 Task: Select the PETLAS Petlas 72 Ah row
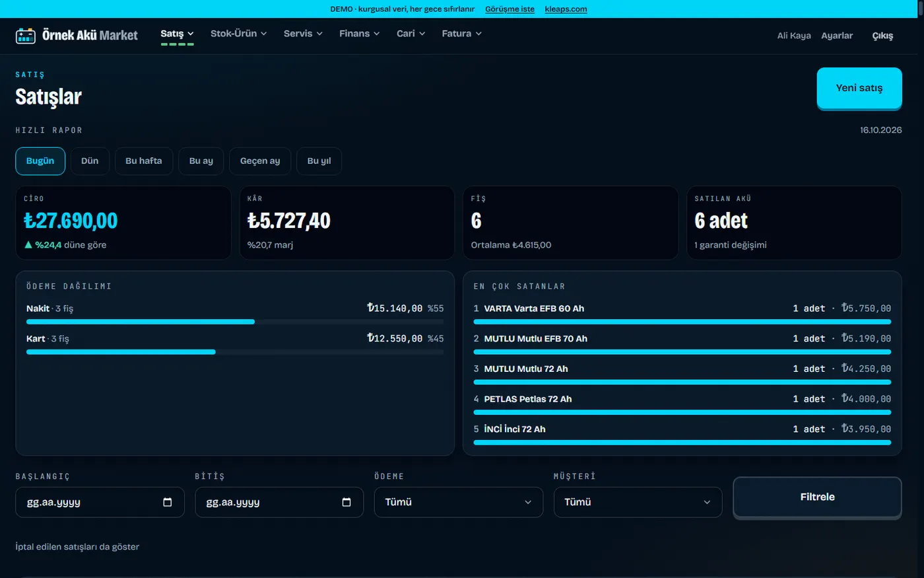coord(682,403)
